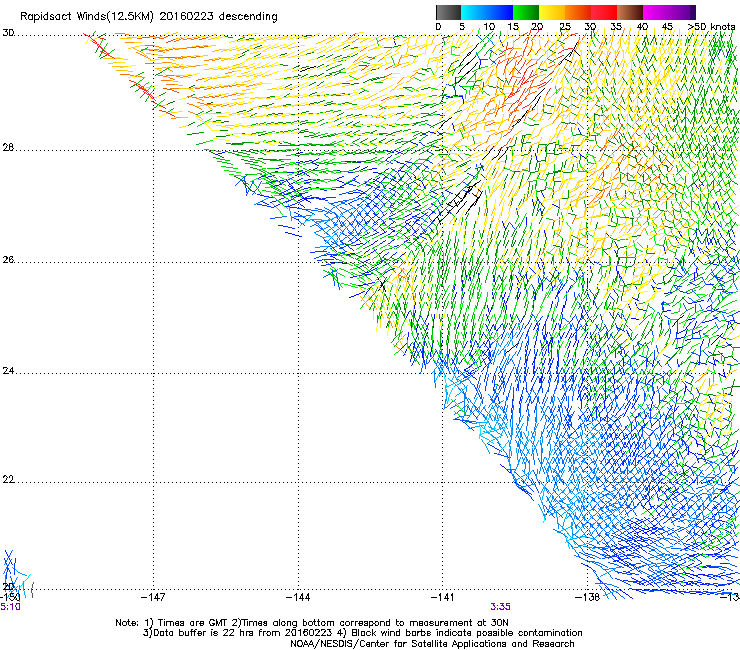Click the yellow 20-25 knot legend swatch

pos(552,12)
